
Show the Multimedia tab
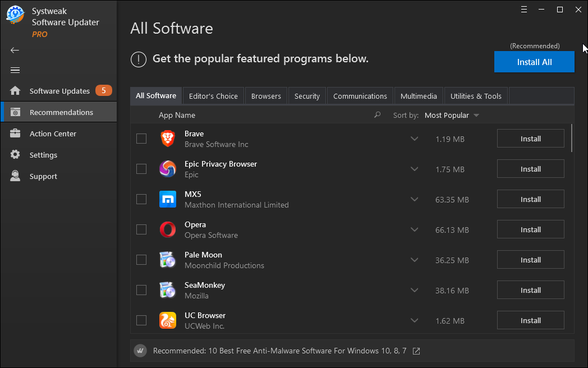click(419, 96)
